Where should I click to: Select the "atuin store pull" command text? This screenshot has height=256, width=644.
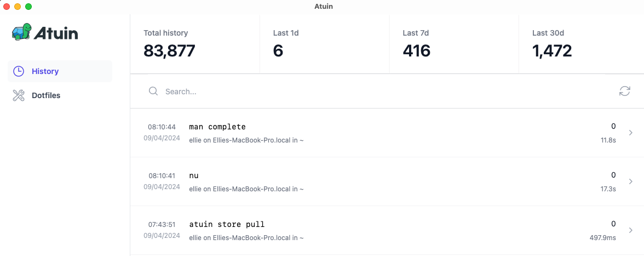pyautogui.click(x=227, y=224)
